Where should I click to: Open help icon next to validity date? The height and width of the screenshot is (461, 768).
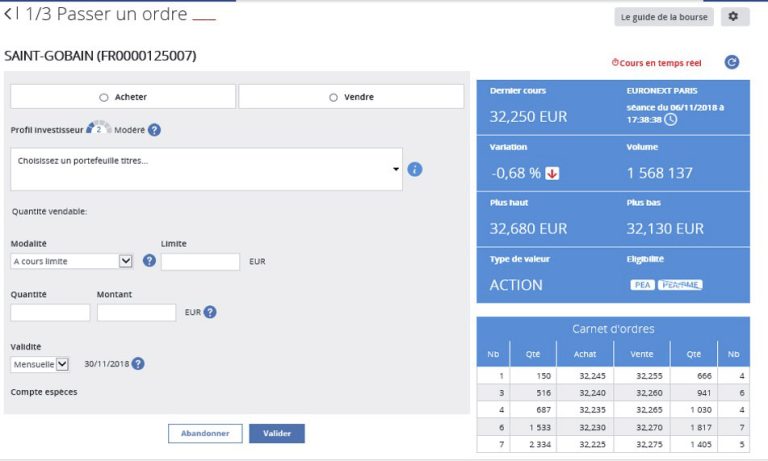138,364
